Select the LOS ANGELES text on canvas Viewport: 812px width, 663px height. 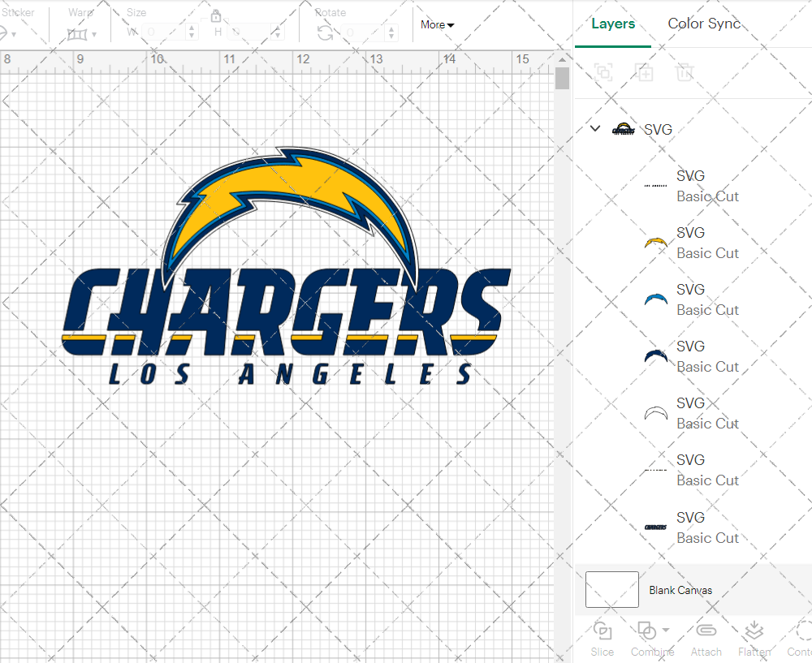[290, 373]
